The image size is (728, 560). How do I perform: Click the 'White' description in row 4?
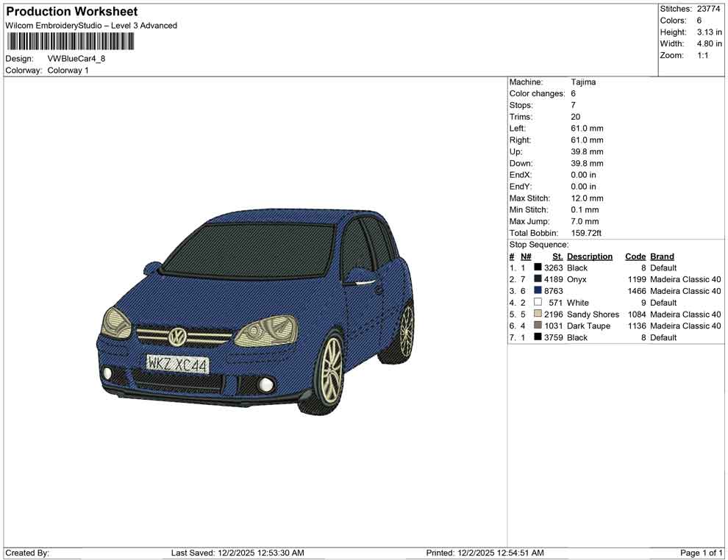click(x=577, y=303)
